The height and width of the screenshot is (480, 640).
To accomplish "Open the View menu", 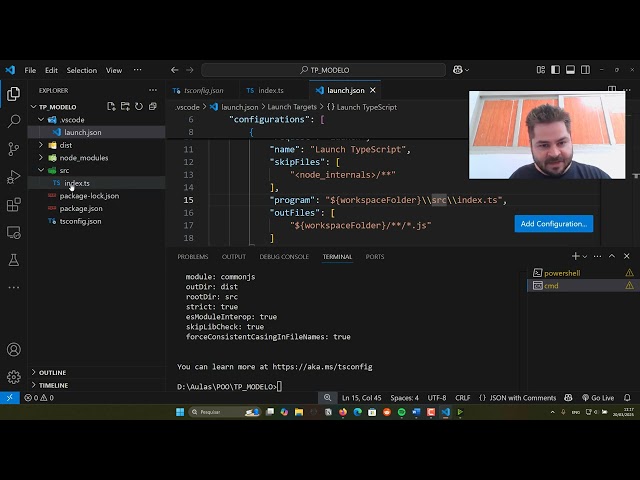I will (114, 70).
